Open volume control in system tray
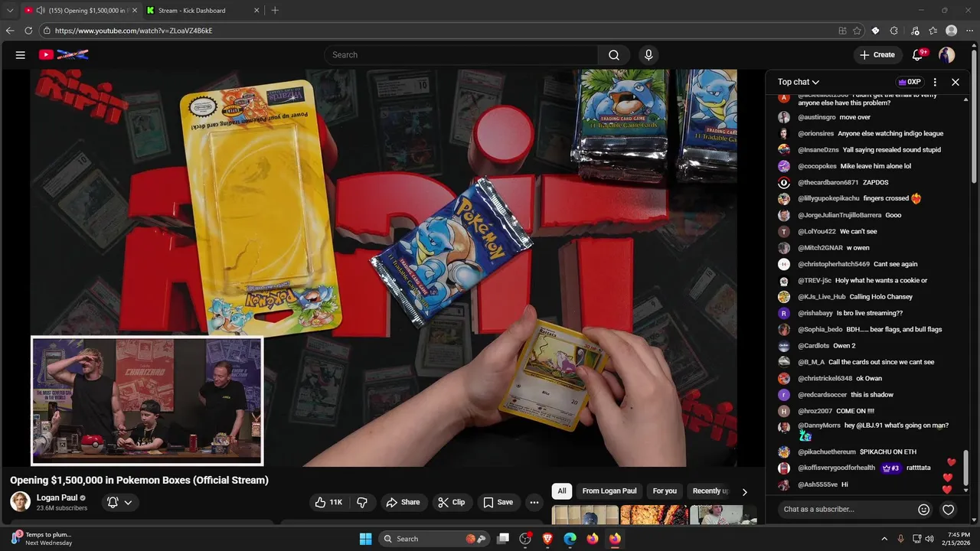This screenshot has width=980, height=551. point(929,539)
